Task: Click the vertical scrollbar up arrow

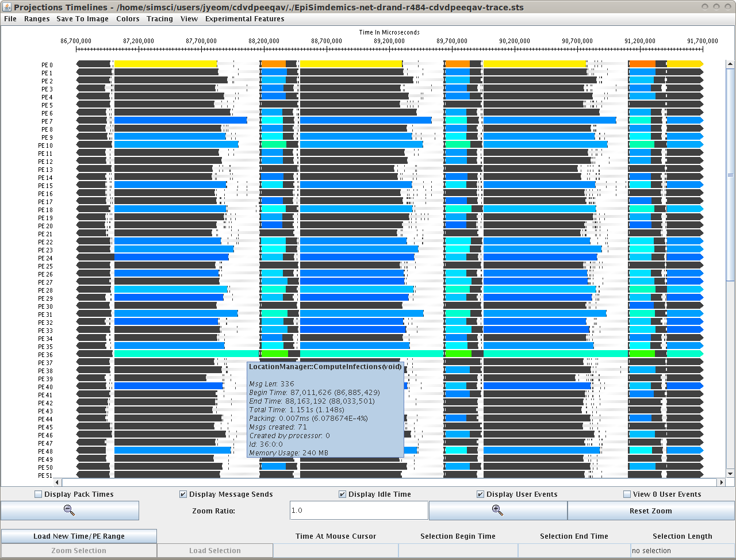Action: (x=730, y=64)
